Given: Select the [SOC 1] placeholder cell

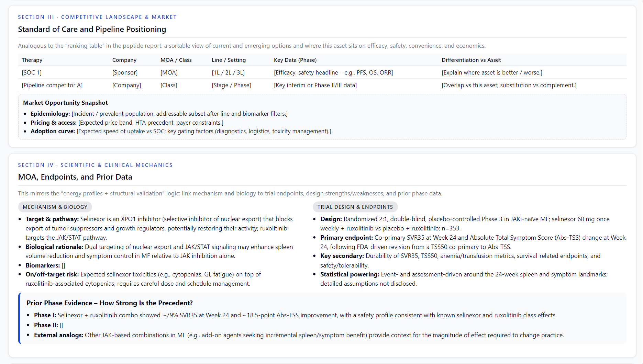Looking at the screenshot, I should (x=32, y=72).
